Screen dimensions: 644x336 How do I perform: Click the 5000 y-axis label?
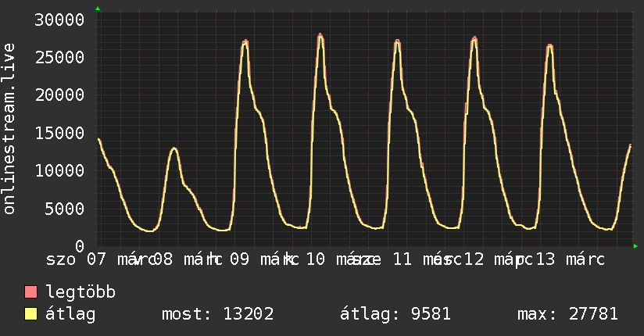click(x=65, y=209)
